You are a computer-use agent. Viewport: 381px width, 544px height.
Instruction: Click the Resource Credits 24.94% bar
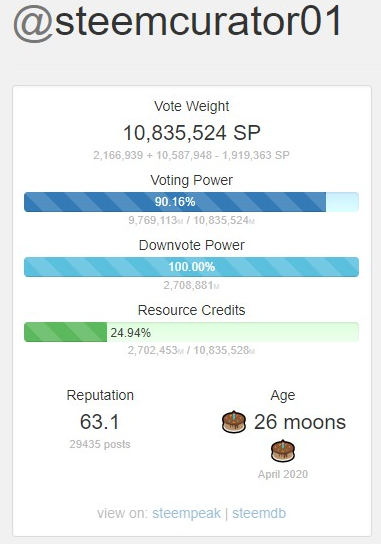coord(191,332)
